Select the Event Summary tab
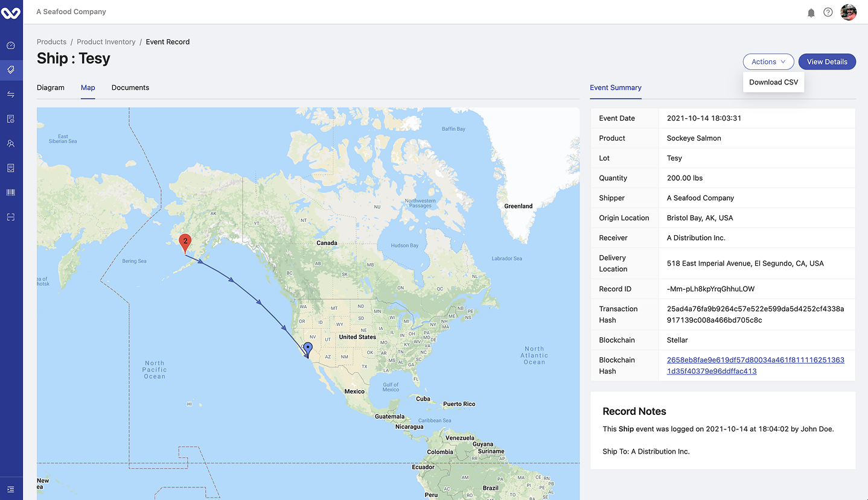The height and width of the screenshot is (500, 868). pyautogui.click(x=615, y=87)
